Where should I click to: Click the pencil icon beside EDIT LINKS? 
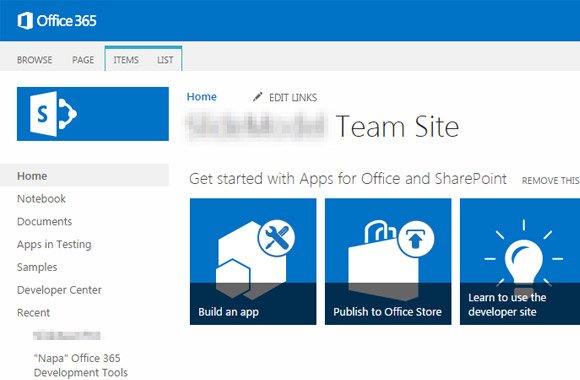point(258,97)
